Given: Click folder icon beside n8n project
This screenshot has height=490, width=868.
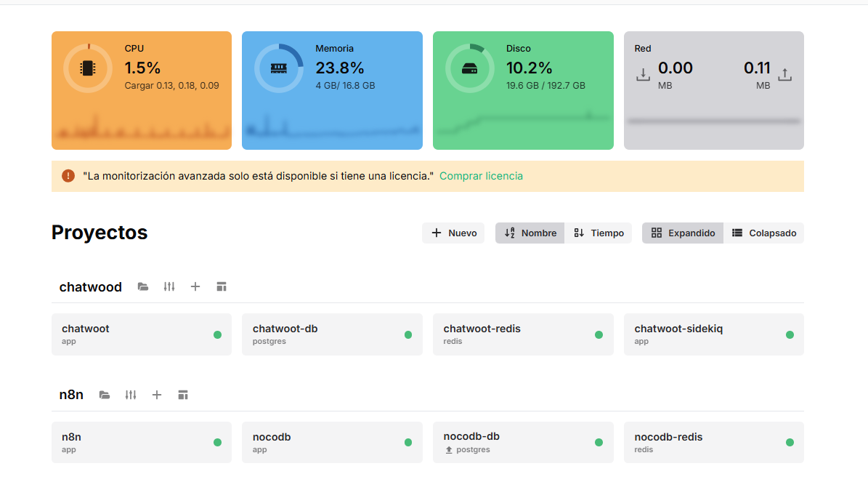Looking at the screenshot, I should click(105, 395).
